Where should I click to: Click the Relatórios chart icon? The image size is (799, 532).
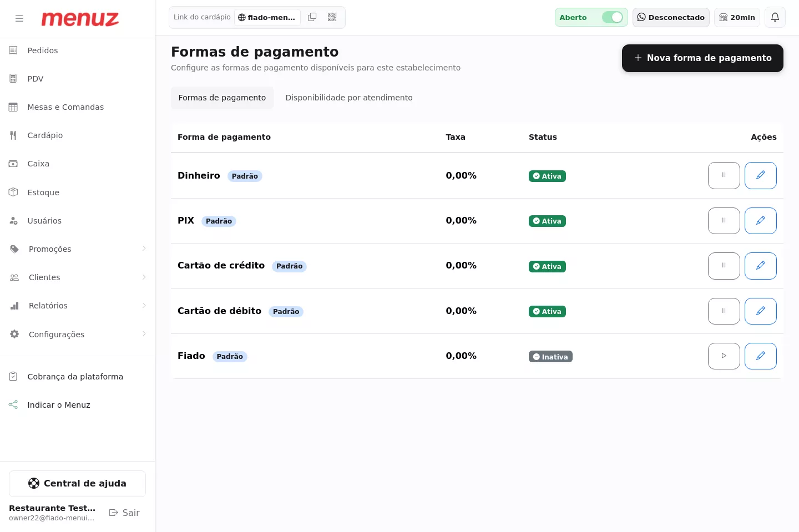14,306
